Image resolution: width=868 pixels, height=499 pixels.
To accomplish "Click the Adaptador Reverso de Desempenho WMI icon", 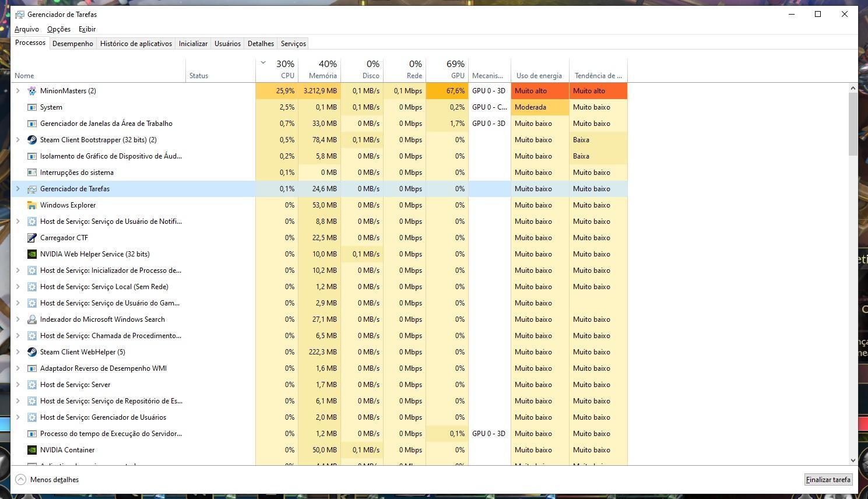I will (32, 368).
